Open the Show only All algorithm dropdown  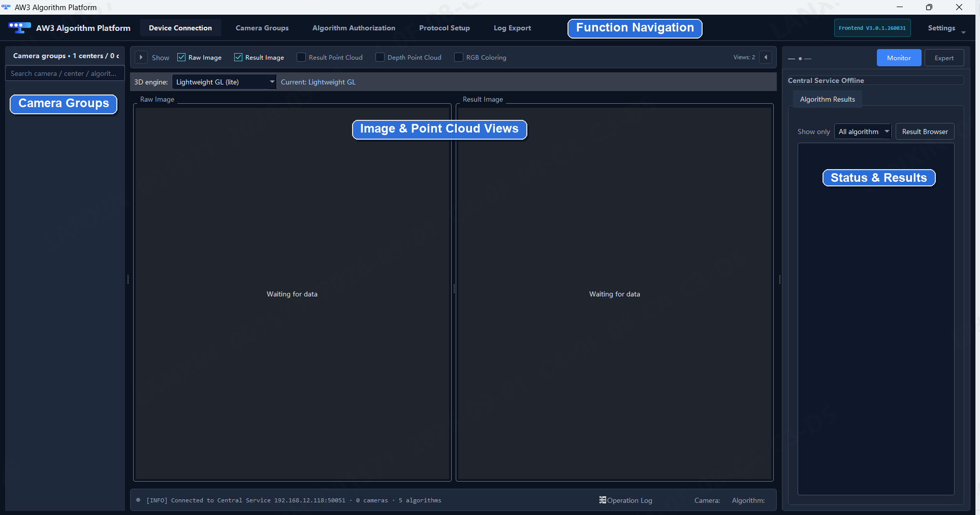(x=863, y=132)
